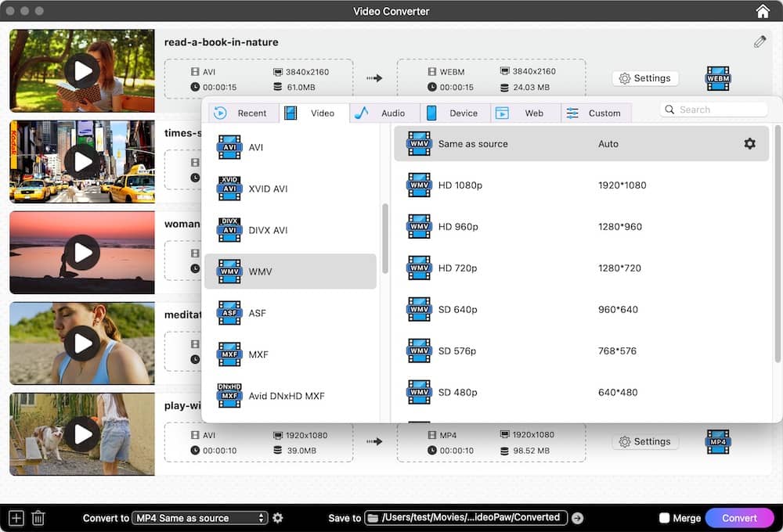Open gear settings for Same as source preset
Viewport: 783px width, 532px height.
point(749,144)
